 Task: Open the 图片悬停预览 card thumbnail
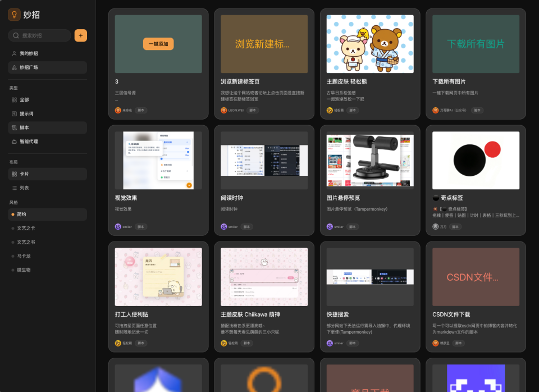coord(370,160)
